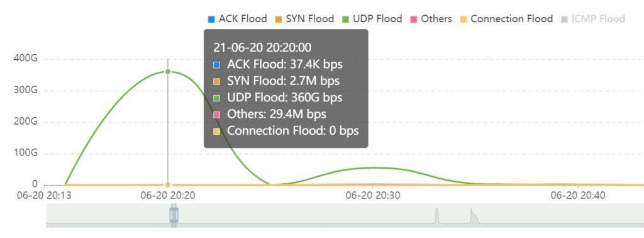This screenshot has height=238, width=644.
Task: Click the pink Others legend square
Action: point(414,20)
